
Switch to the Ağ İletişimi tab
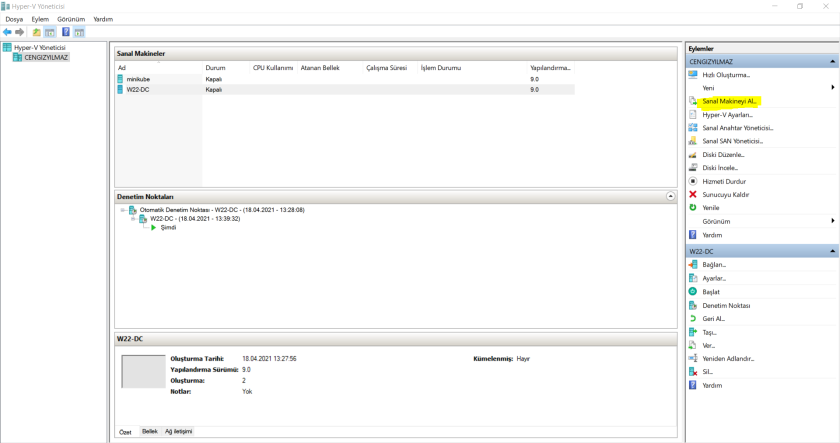click(178, 431)
